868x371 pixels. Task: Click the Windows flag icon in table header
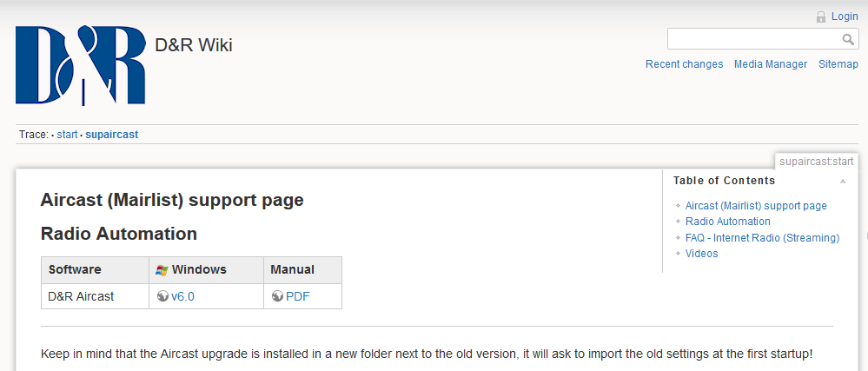(162, 270)
